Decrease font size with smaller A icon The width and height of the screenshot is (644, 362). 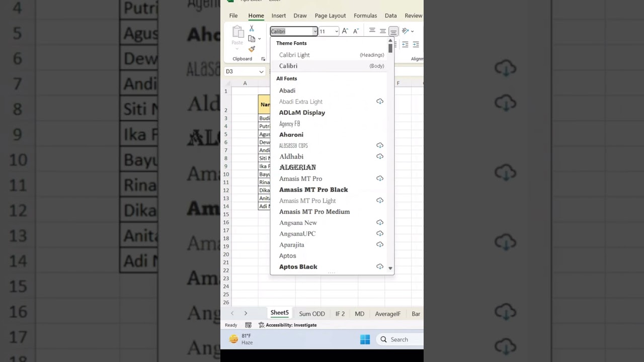coord(356,31)
